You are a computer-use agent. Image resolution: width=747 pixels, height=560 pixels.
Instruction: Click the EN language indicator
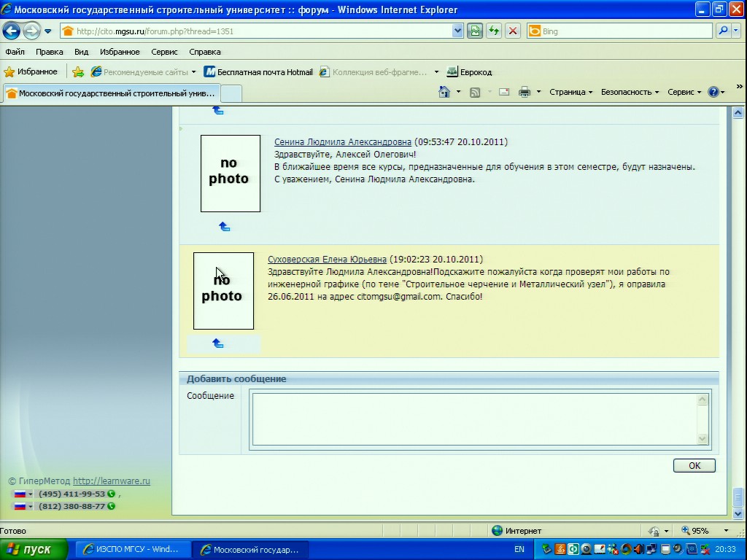pos(519,550)
